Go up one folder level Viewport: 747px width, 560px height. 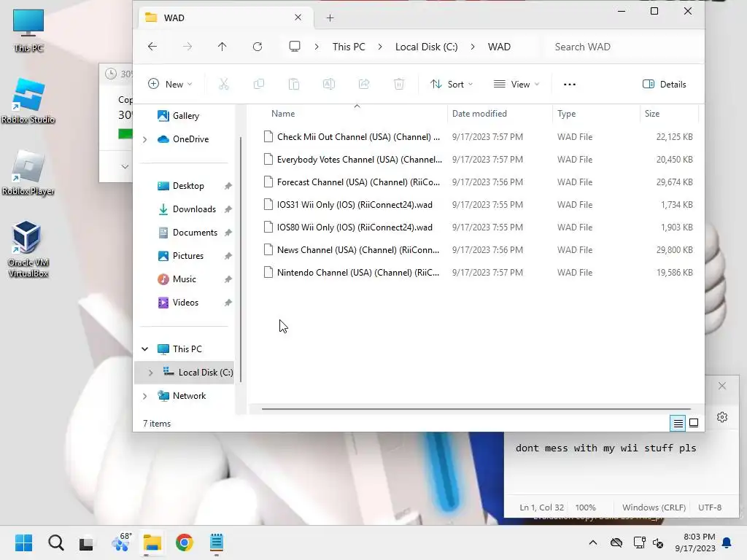(x=222, y=47)
